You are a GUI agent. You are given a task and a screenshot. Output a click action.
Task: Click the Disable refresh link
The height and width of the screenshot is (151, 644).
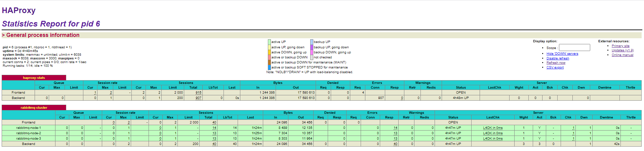558,58
